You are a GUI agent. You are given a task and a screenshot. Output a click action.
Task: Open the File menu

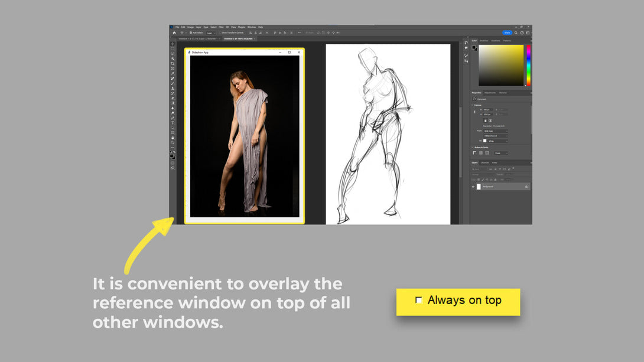tap(177, 27)
